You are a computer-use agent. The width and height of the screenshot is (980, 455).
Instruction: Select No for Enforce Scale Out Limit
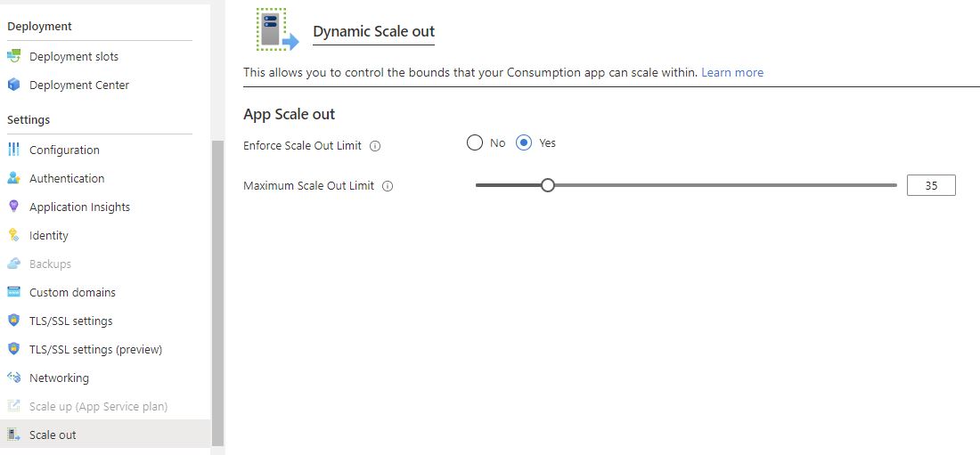point(475,143)
